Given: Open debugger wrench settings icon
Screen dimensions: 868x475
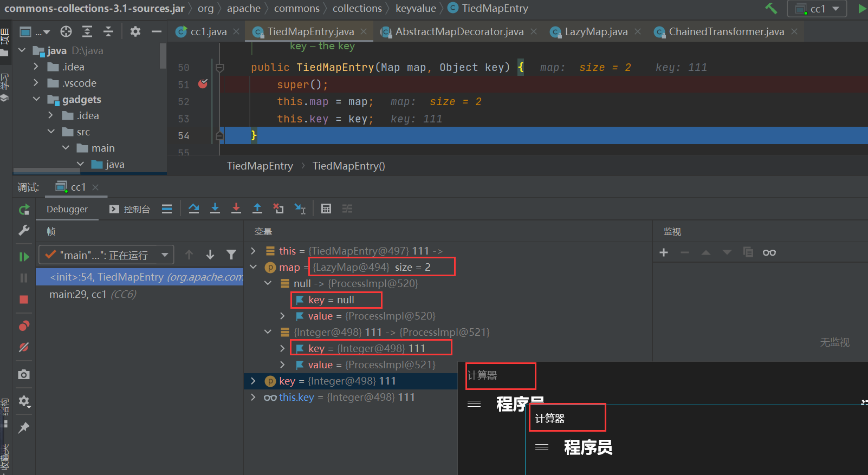Looking at the screenshot, I should pyautogui.click(x=24, y=231).
